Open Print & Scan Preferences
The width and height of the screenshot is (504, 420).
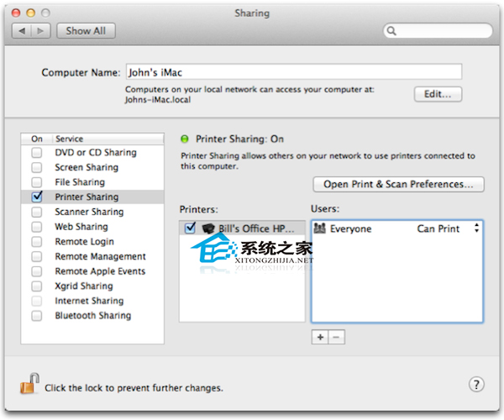coord(398,184)
